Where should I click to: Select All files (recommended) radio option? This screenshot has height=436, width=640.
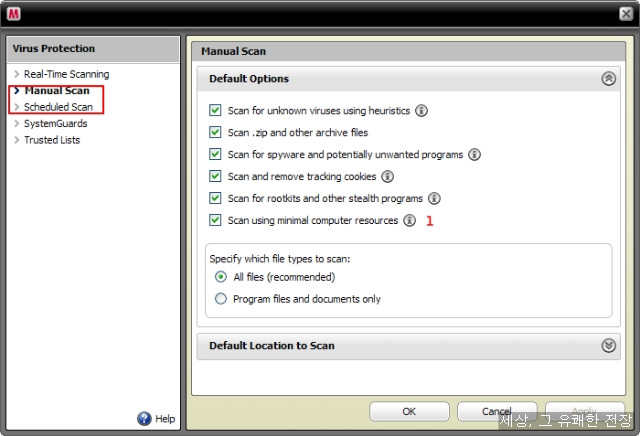pos(221,277)
